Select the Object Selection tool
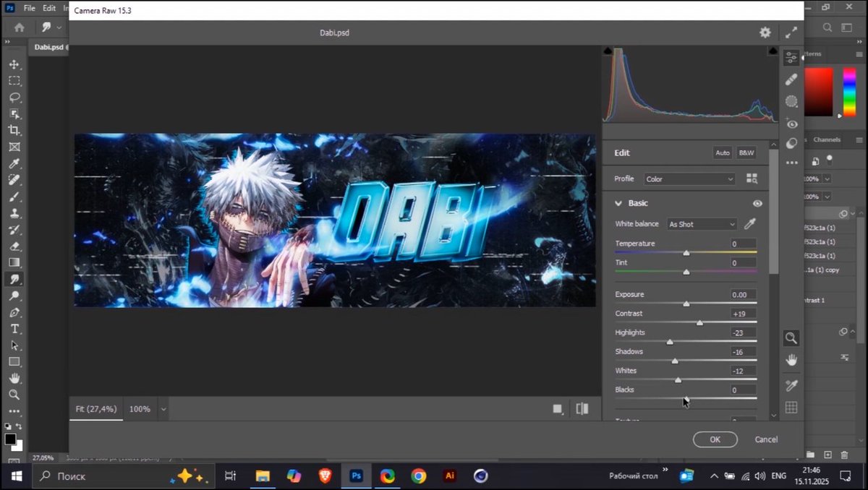The height and width of the screenshot is (490, 868). click(14, 114)
